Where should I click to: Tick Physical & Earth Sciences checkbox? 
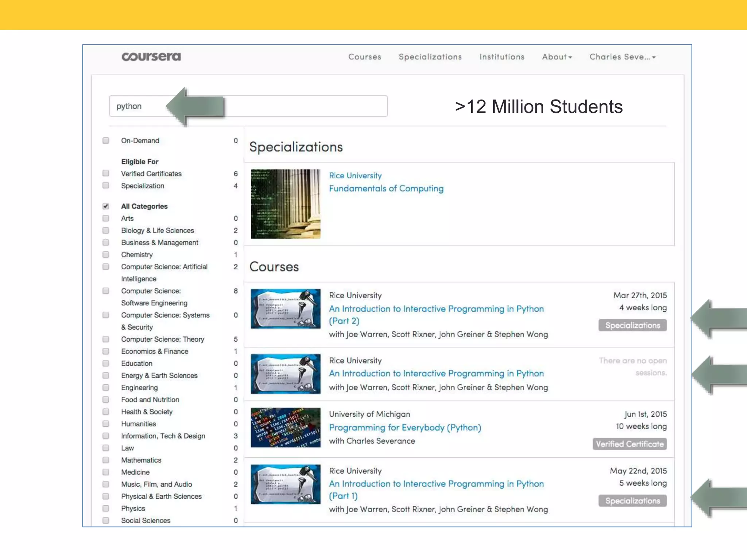pyautogui.click(x=106, y=496)
